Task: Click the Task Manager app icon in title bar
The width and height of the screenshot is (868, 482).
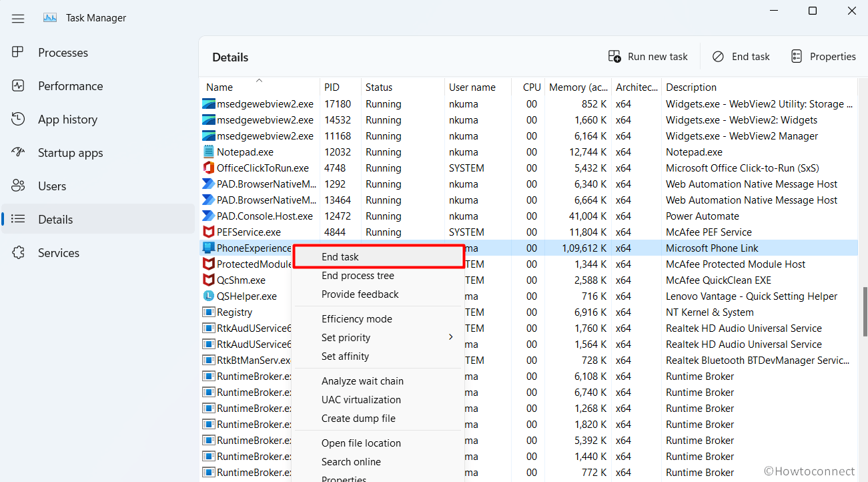Action: pos(50,18)
